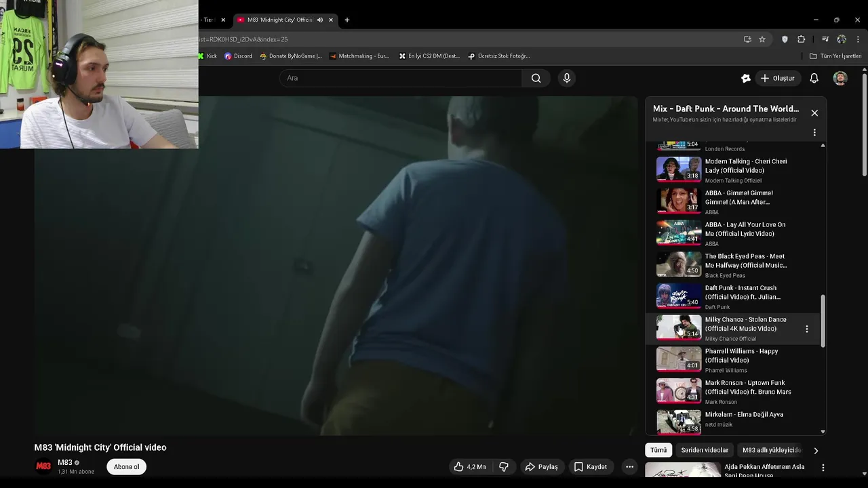Show next filter chips with arrow
This screenshot has height=488, width=868.
pyautogui.click(x=816, y=450)
